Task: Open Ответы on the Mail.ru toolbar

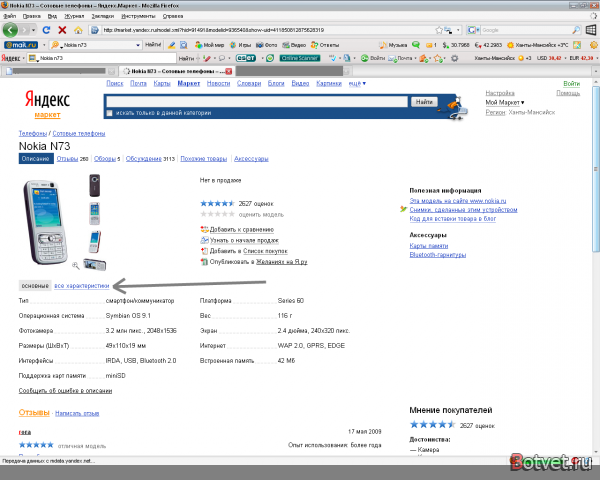Action: click(x=325, y=45)
